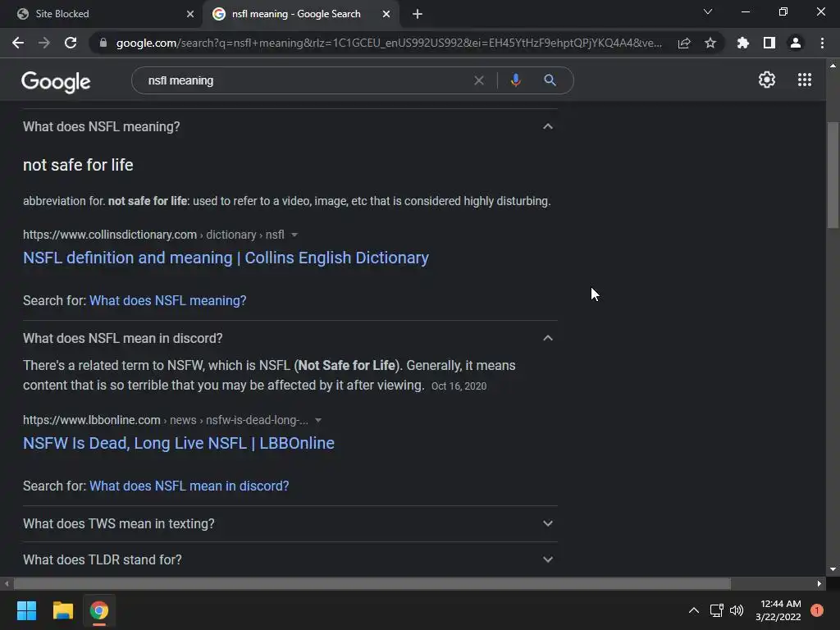Screen dimensions: 840x630
Task: Open Chrome profile avatar
Action: click(796, 43)
